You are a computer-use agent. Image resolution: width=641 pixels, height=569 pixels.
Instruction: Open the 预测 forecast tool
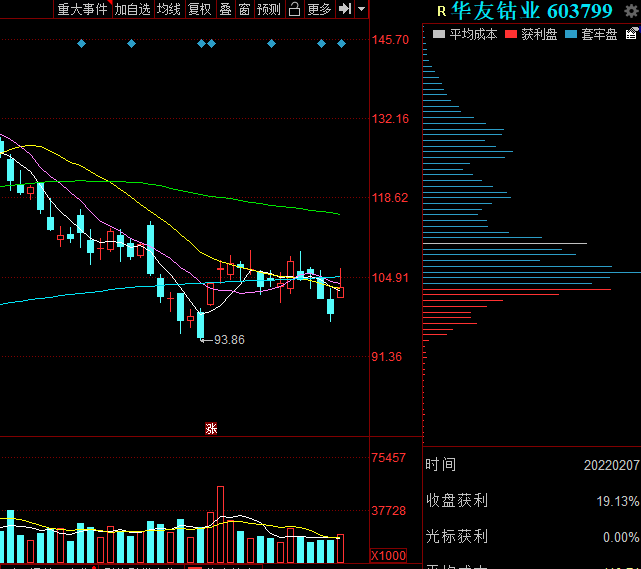pos(269,9)
